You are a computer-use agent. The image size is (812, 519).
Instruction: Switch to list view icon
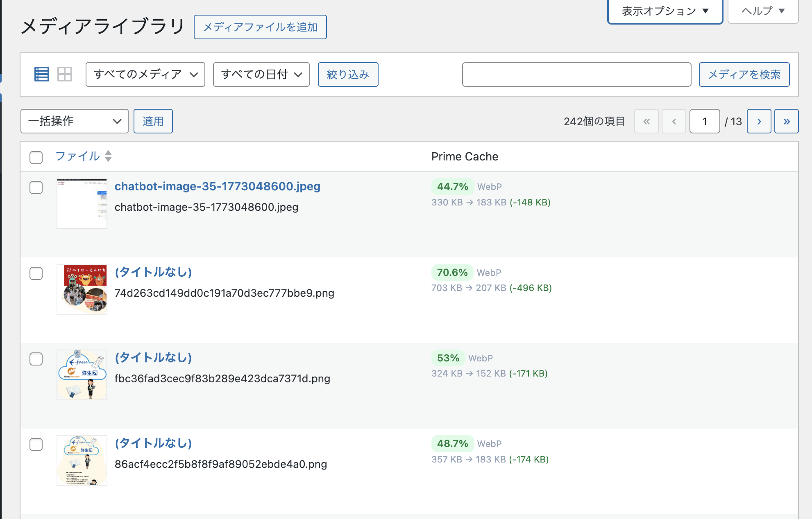pyautogui.click(x=42, y=74)
